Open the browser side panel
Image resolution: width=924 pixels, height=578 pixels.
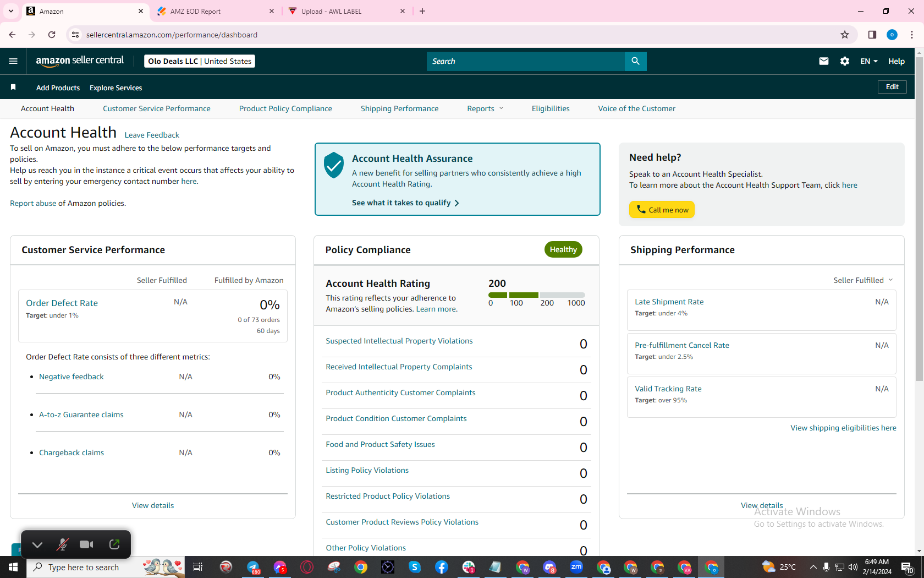coord(872,35)
